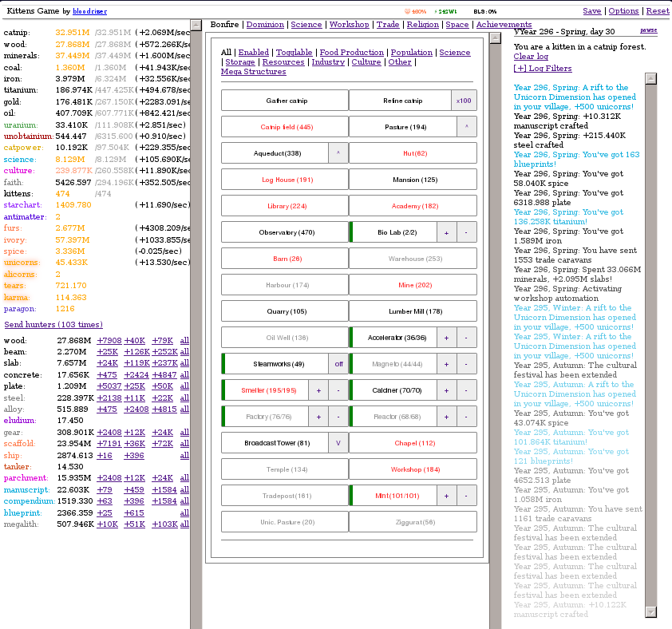Click the Gather catnip button

coord(285,101)
